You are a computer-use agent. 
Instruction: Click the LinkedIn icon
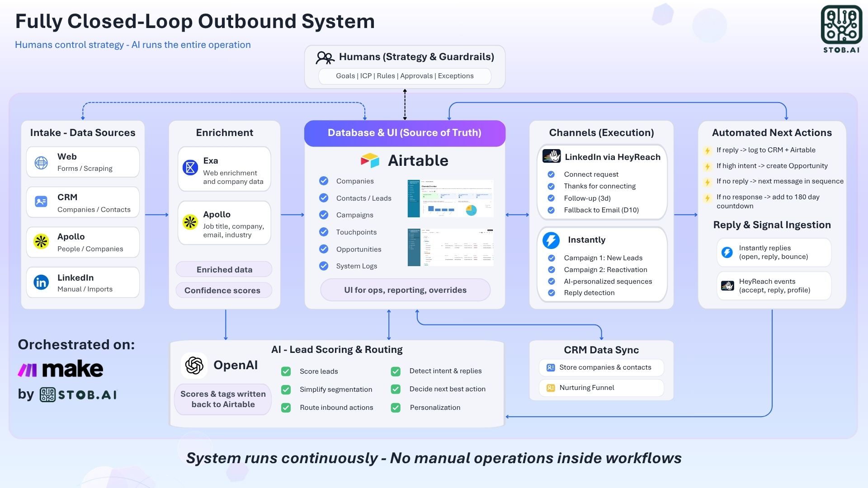(41, 282)
